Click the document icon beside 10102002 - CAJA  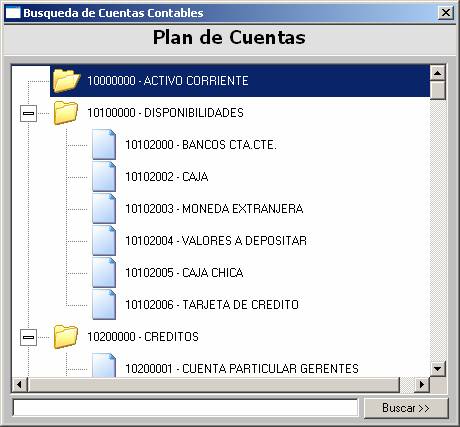104,177
